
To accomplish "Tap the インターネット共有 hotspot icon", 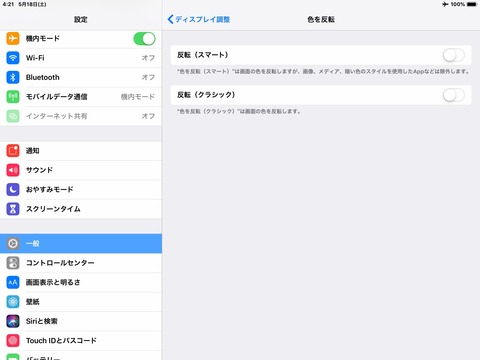I will tap(13, 116).
